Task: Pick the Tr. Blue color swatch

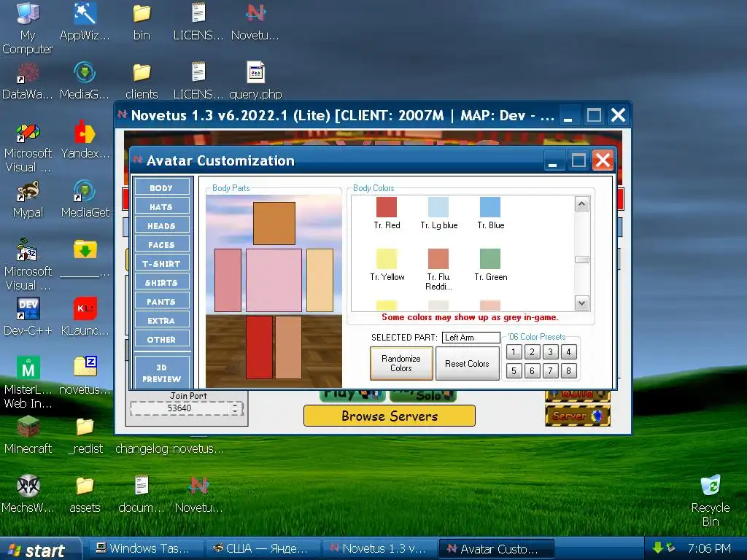Action: pyautogui.click(x=490, y=207)
